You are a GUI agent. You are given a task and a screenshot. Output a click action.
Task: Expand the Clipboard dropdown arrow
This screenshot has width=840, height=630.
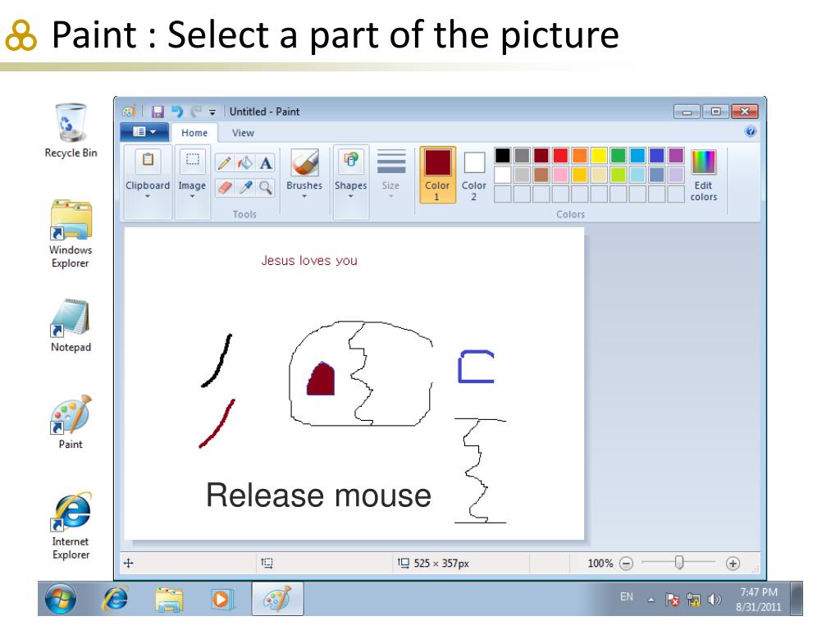[148, 197]
